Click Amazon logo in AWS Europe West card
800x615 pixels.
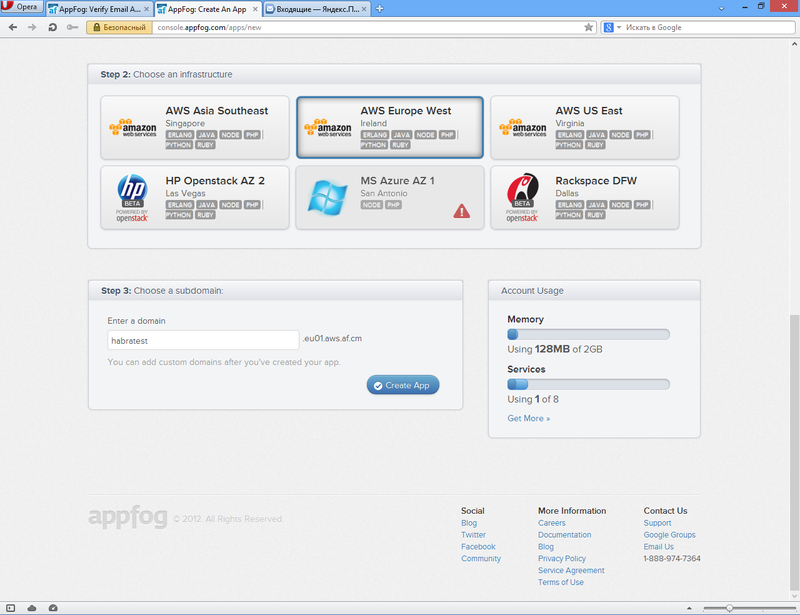click(328, 128)
